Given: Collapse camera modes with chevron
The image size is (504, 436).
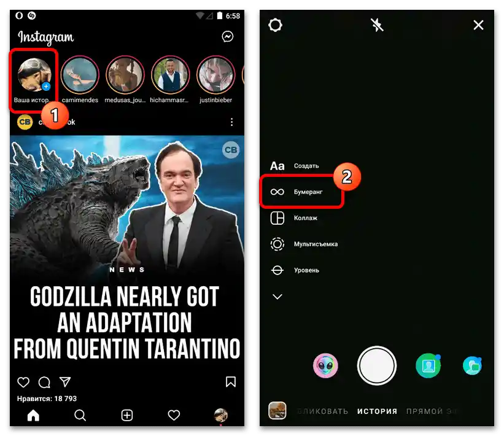Looking at the screenshot, I should (x=277, y=297).
